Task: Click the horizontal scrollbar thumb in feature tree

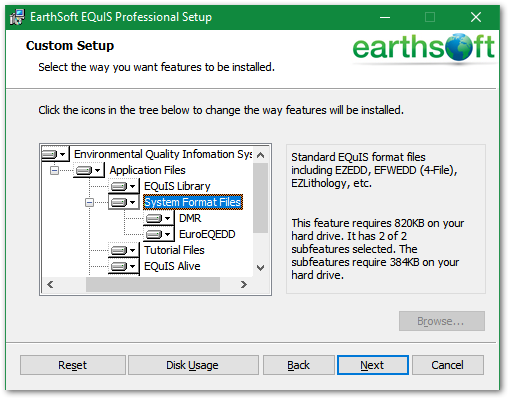Action: coord(153,284)
